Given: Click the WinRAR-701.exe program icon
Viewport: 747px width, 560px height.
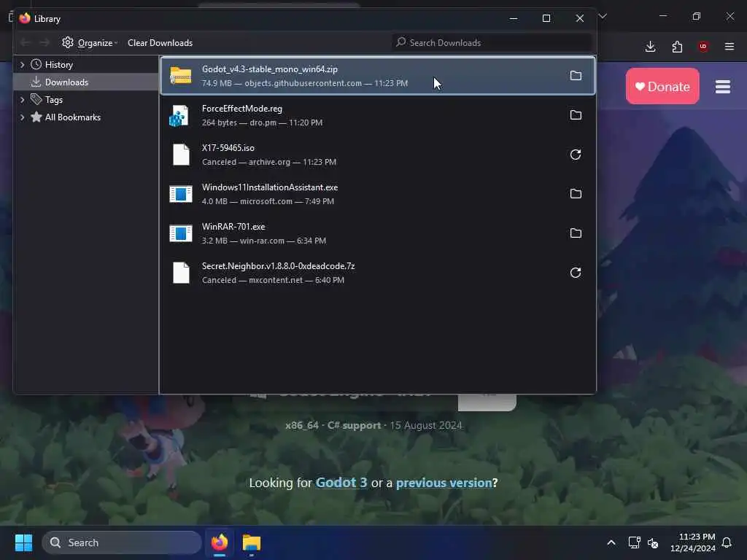Looking at the screenshot, I should 181,234.
